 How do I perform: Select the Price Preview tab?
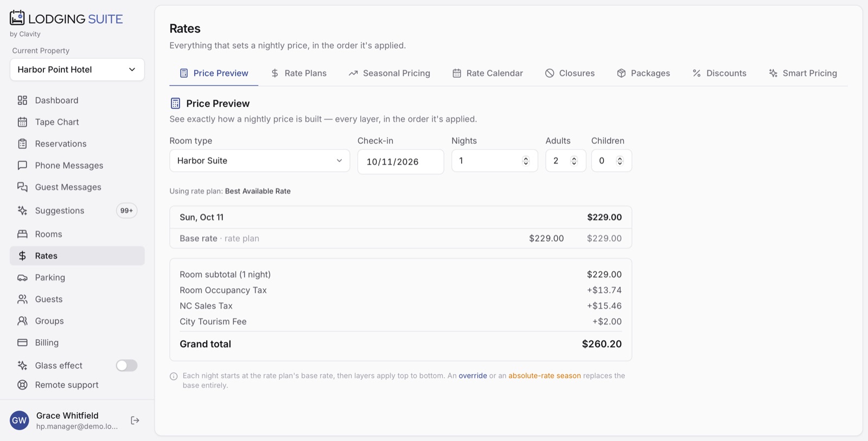point(214,73)
